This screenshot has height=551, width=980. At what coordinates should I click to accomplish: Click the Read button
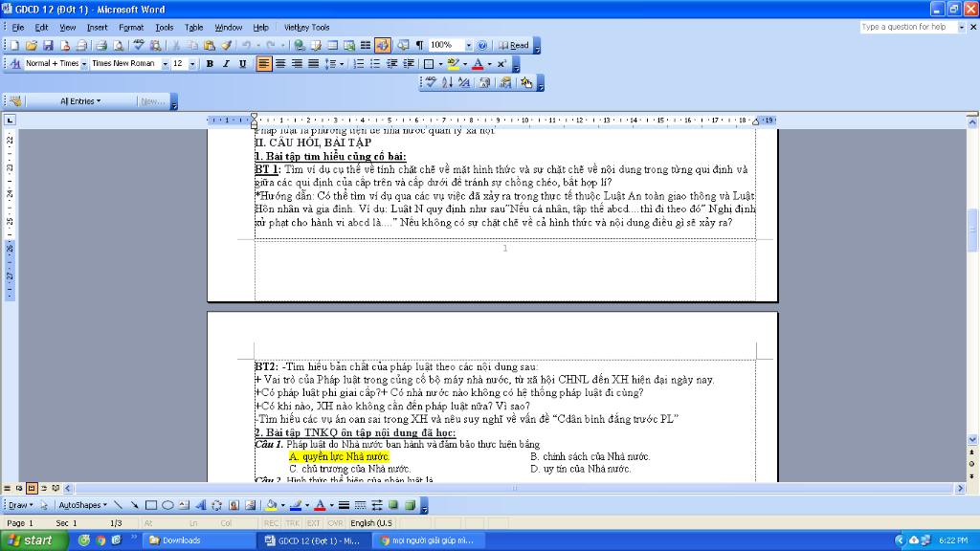[x=514, y=46]
